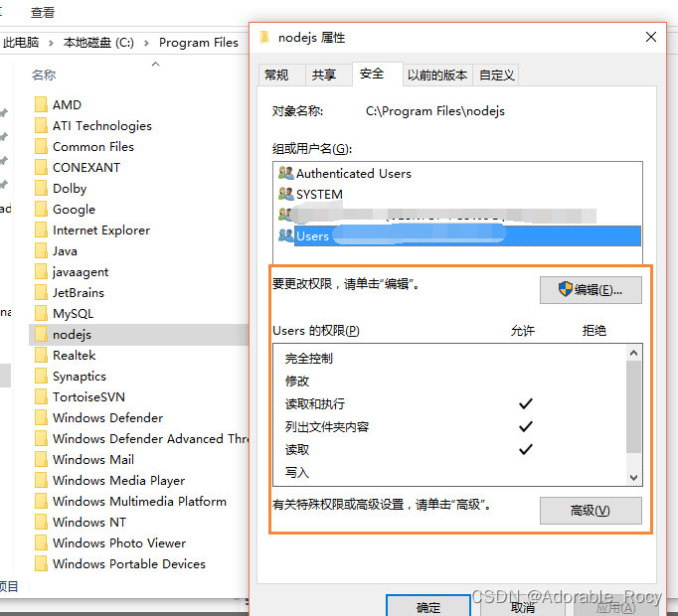The height and width of the screenshot is (616, 678).
Task: Click chevron after 本地磁盘 (C:) in address bar
Action: 146,44
